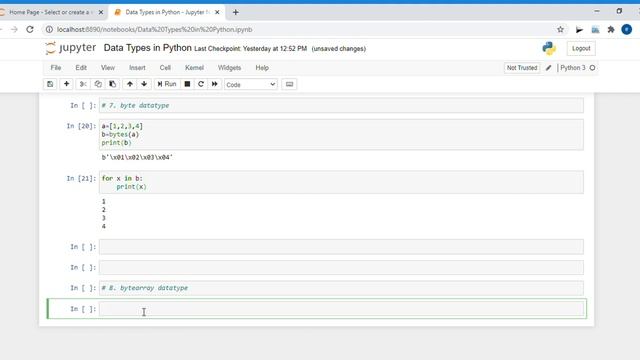Click the first empty cell after the output
This screenshot has height=360, width=640.
(341, 247)
